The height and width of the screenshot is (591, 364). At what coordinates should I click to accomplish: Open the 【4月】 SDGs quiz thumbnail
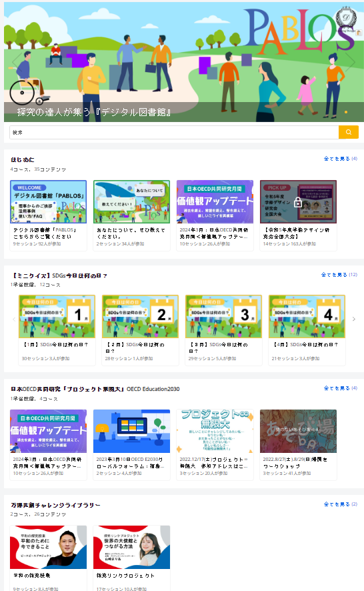click(307, 317)
